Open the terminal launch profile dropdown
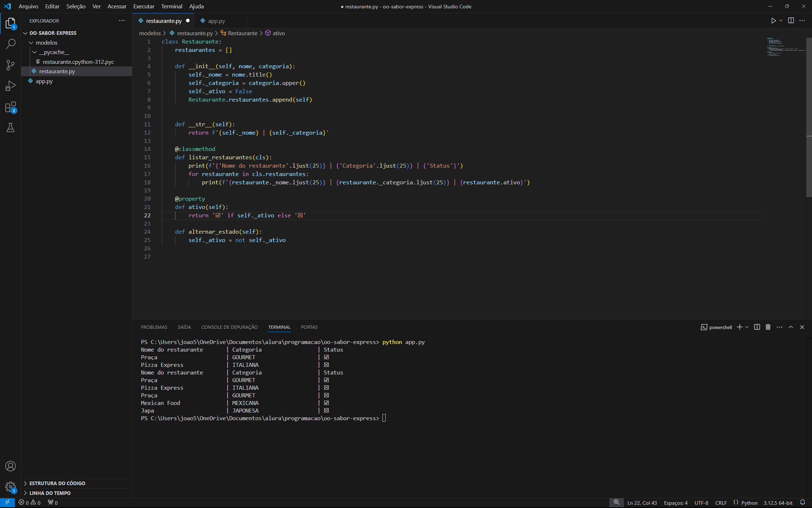This screenshot has width=812, height=508. coord(747,327)
